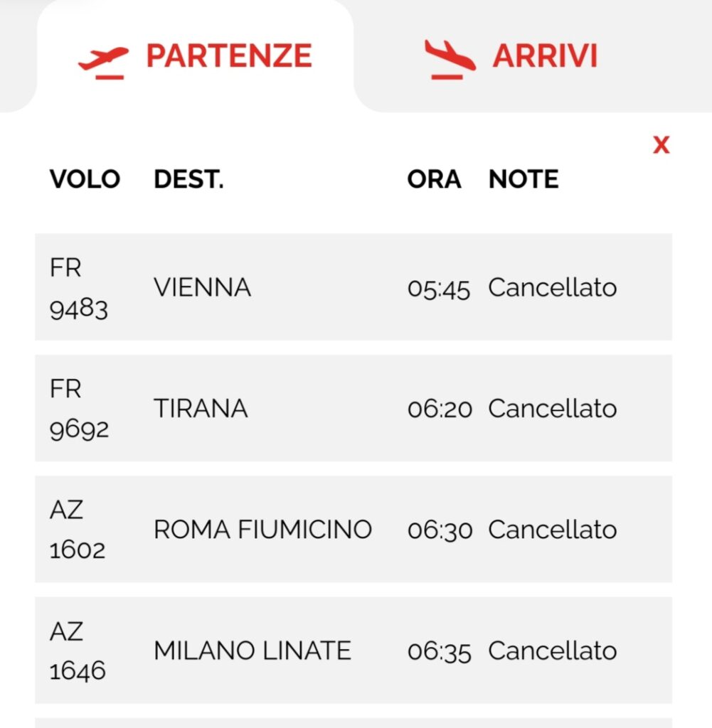Click the DEST. column header
The image size is (712, 728).
click(188, 179)
